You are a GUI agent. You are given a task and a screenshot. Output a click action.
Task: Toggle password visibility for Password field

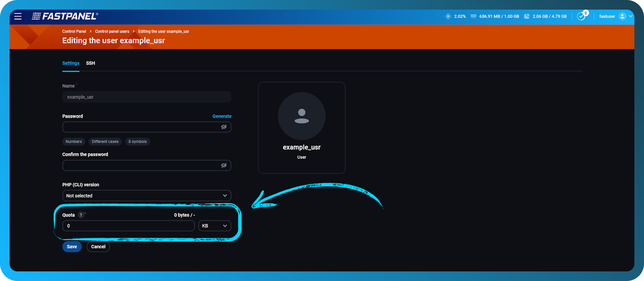tap(223, 127)
